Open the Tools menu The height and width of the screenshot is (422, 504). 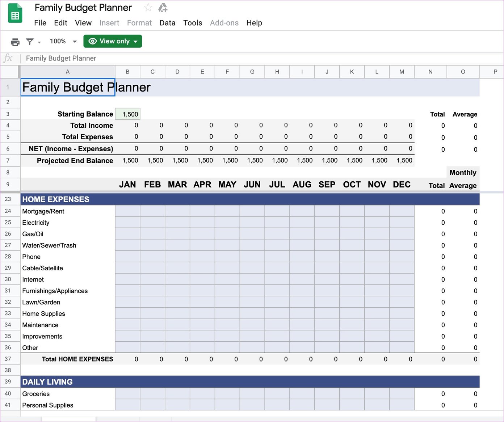pos(193,23)
